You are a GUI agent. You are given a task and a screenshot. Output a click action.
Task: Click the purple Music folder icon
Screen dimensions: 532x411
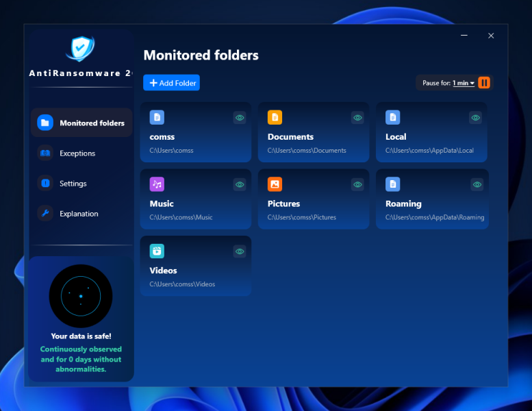click(157, 184)
